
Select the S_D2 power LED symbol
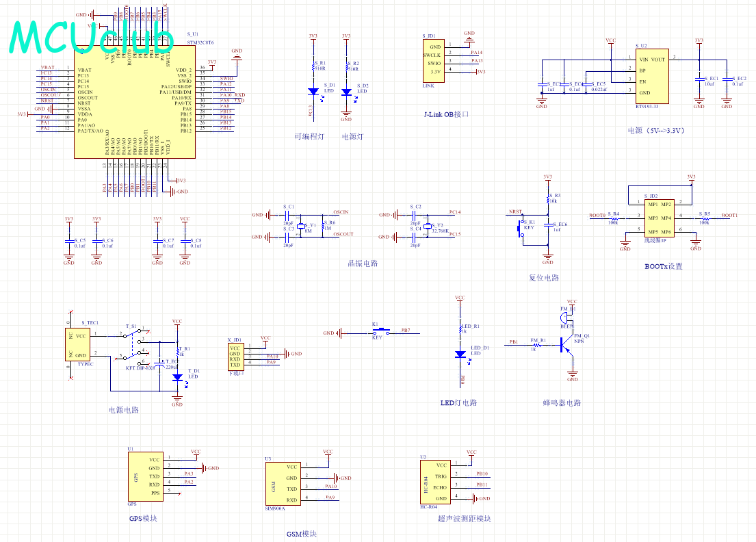(346, 92)
